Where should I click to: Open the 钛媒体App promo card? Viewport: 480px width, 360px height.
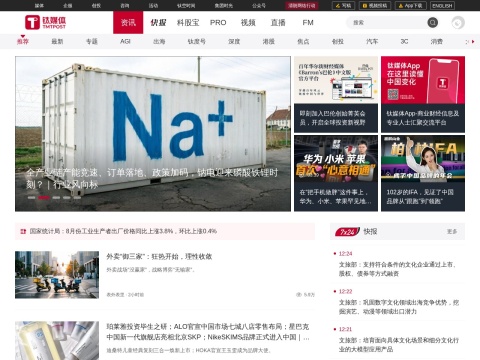tap(423, 80)
